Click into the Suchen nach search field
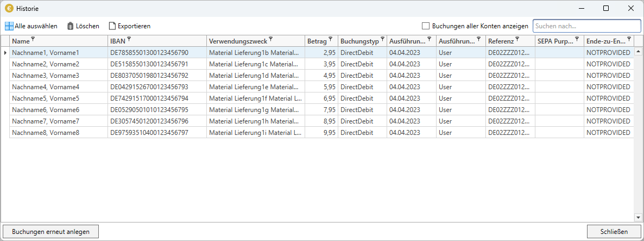 (586, 26)
